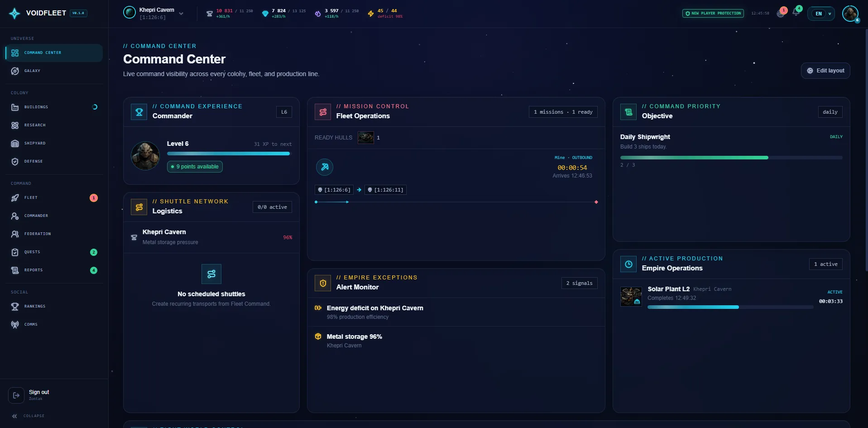Expand the Khepri Cavern planet selector

click(x=154, y=14)
